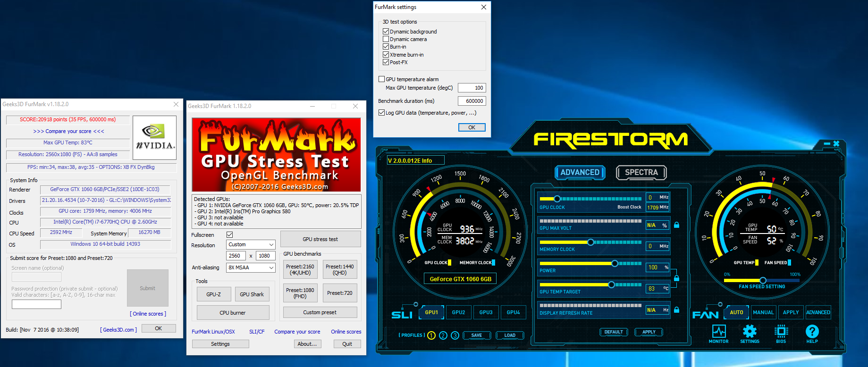Toggle the link lock between Power and Temp Target

[676, 278]
